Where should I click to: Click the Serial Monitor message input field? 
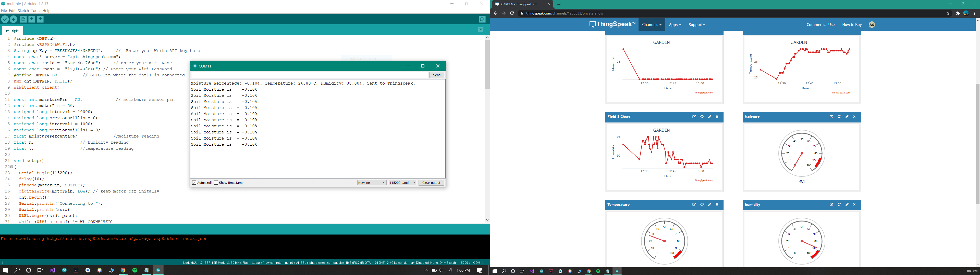(308, 75)
